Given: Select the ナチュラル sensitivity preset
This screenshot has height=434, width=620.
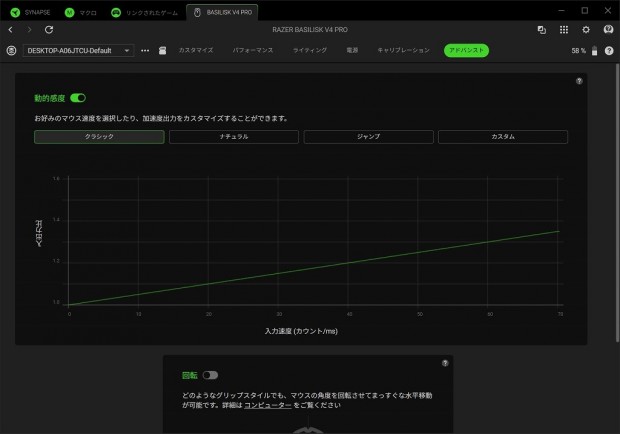Looking at the screenshot, I should 234,137.
